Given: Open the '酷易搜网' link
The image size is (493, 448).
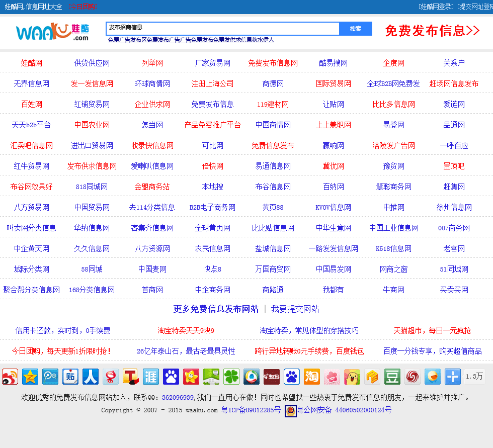Looking at the screenshot, I should [333, 63].
